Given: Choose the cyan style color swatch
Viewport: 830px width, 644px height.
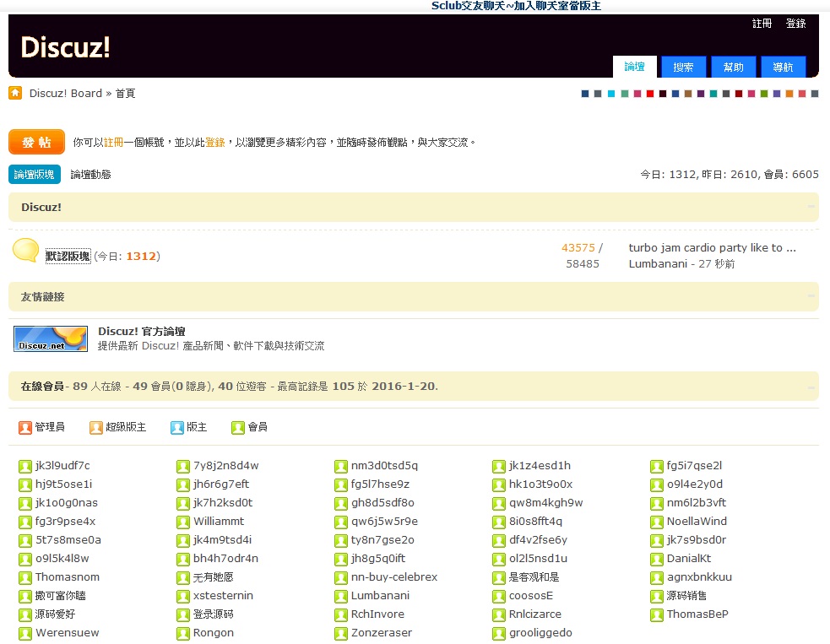Looking at the screenshot, I should [611, 94].
